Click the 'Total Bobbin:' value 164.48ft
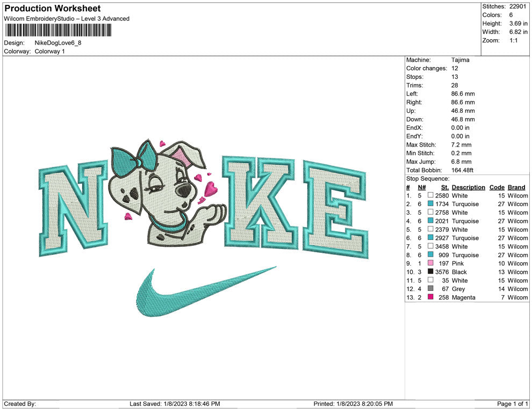This screenshot has width=532, height=409. click(462, 170)
